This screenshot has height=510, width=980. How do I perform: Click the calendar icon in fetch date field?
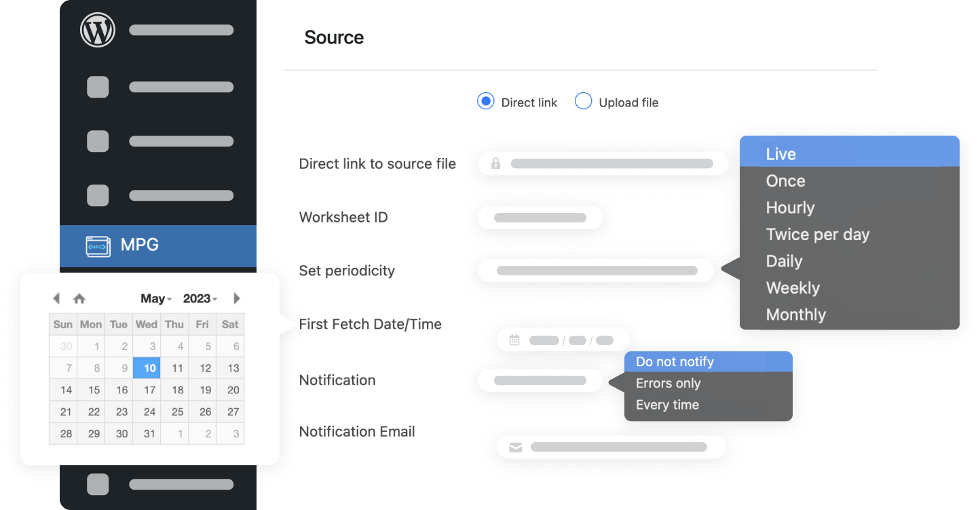pos(514,340)
